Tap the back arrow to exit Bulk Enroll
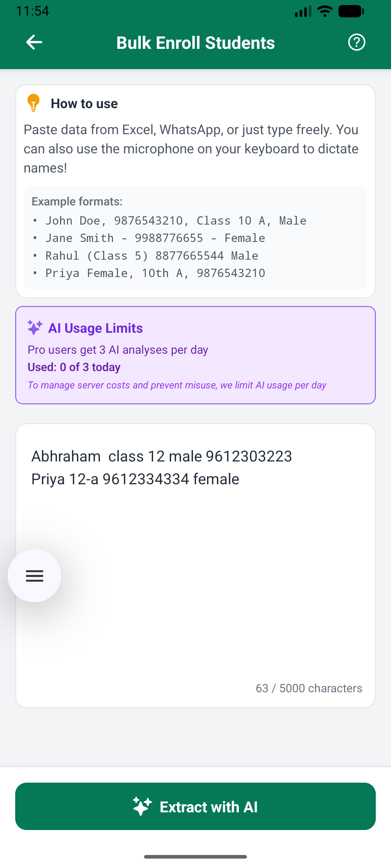Image resolution: width=391 pixels, height=868 pixels. coord(34,42)
